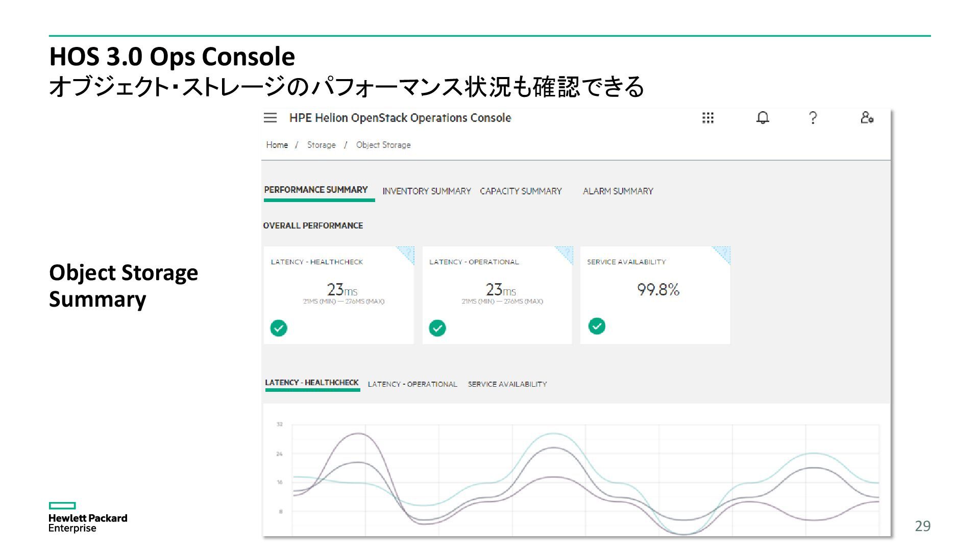Click HPE Helion OpenStack Operations Console title
Image resolution: width=980 pixels, height=551 pixels.
click(x=400, y=118)
